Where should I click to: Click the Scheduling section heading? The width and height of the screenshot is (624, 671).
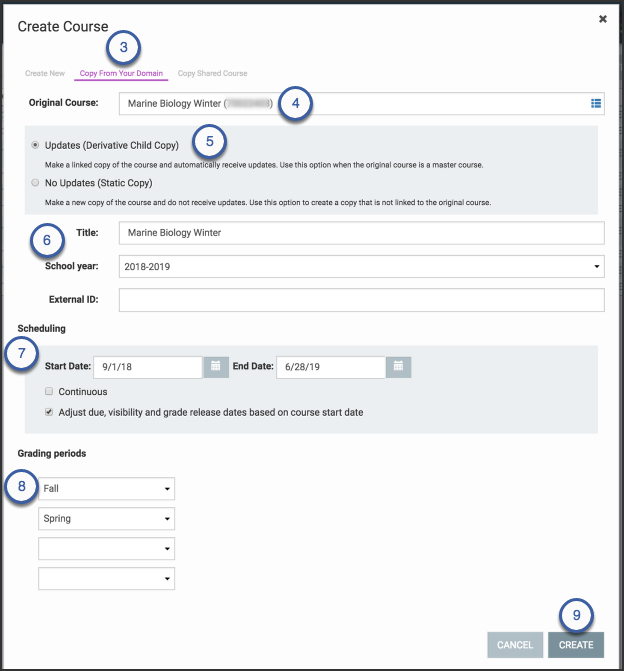click(x=42, y=328)
